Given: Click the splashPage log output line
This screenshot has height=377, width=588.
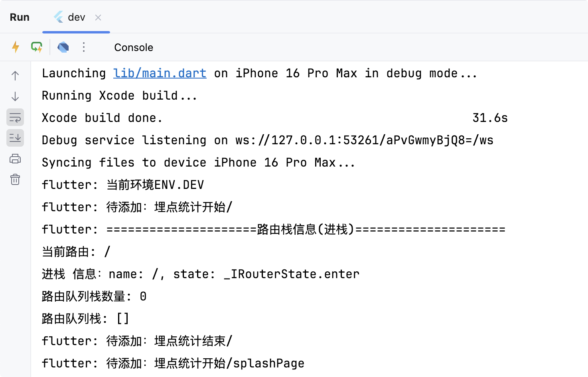Looking at the screenshot, I should [173, 363].
